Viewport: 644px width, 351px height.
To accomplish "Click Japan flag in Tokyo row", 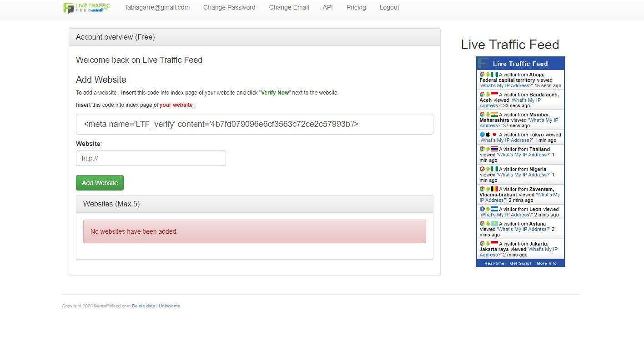I will point(494,134).
